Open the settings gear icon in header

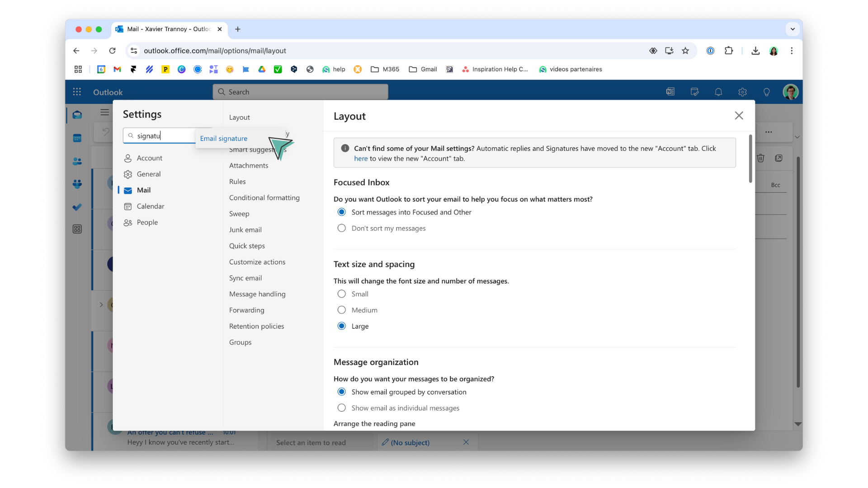[742, 92]
